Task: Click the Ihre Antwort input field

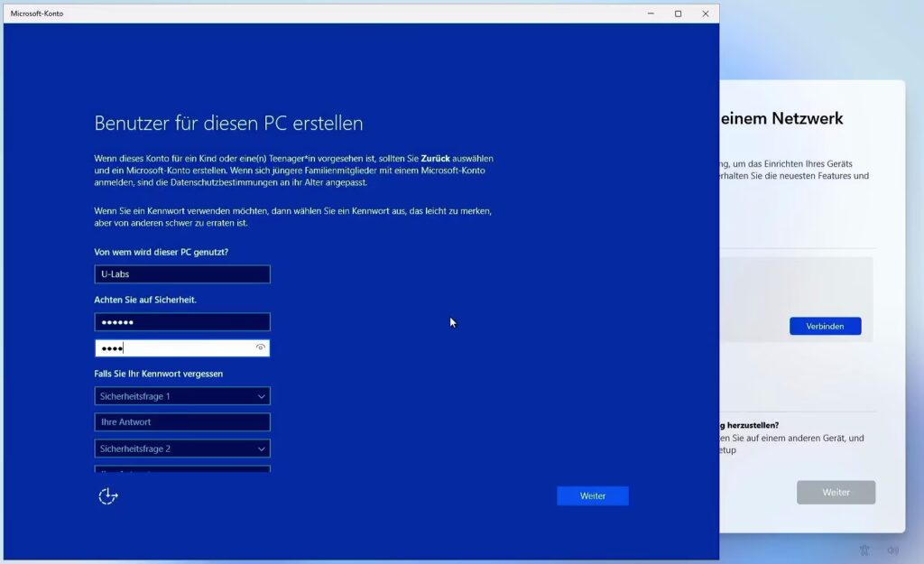Action: 182,422
